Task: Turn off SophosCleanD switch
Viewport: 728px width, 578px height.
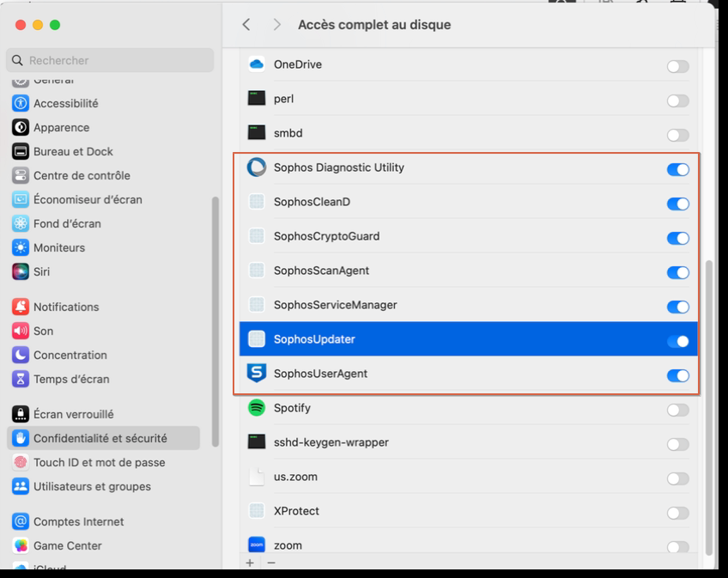Action: (678, 204)
